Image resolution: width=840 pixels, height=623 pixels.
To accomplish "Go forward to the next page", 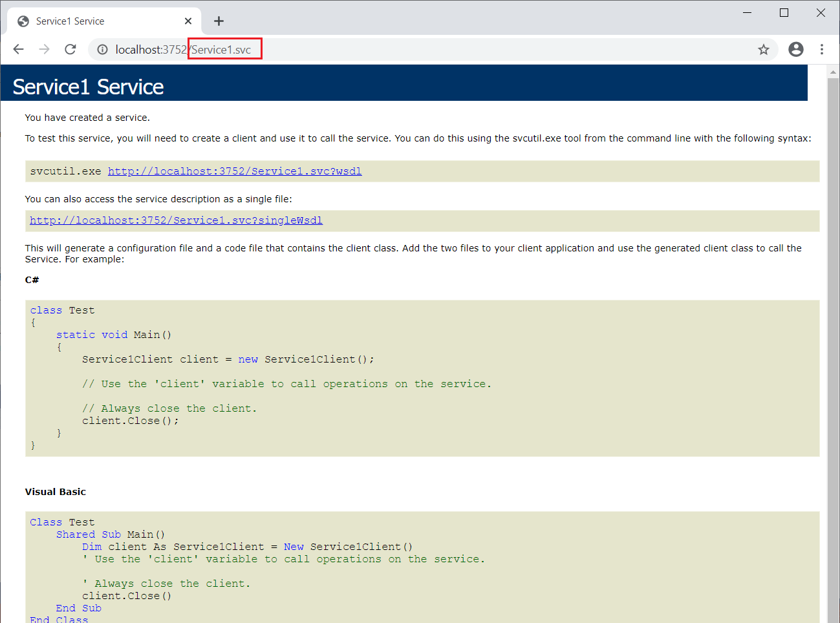I will click(44, 49).
